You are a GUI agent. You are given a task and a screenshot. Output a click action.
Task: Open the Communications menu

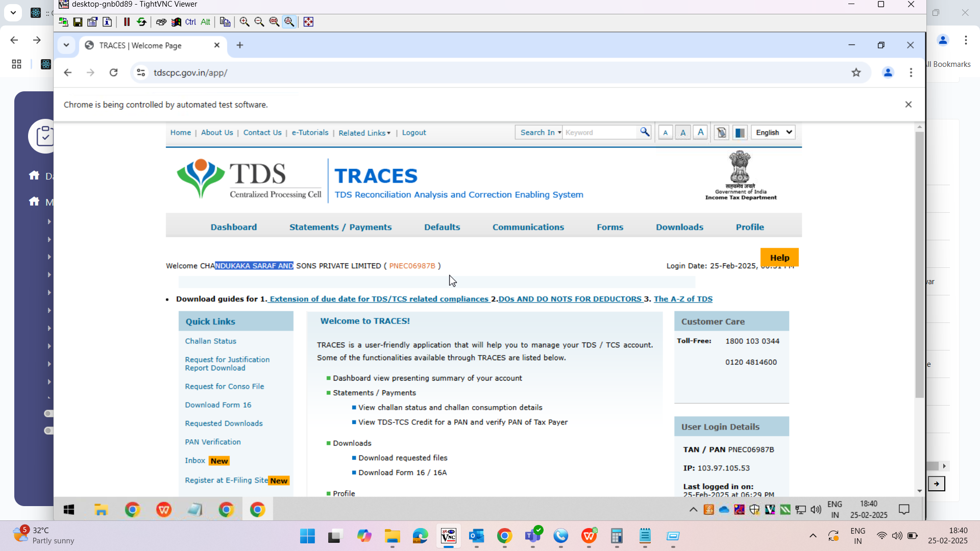coord(528,227)
